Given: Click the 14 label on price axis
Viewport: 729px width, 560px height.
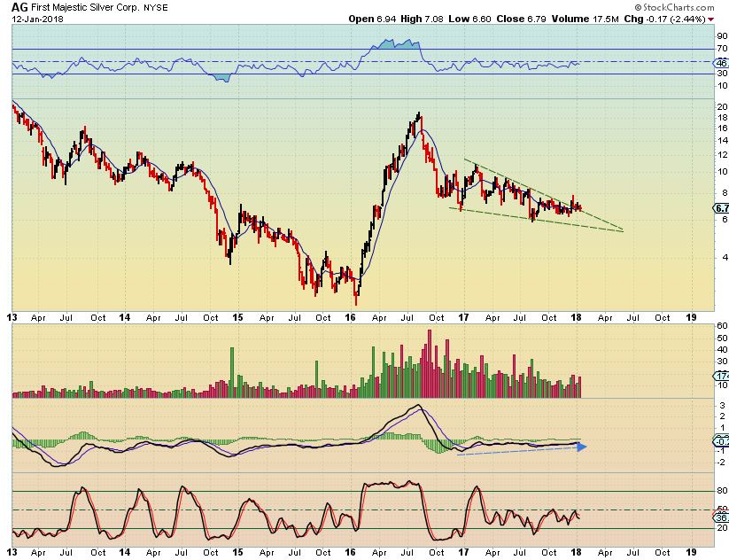Looking at the screenshot, I should [x=722, y=141].
